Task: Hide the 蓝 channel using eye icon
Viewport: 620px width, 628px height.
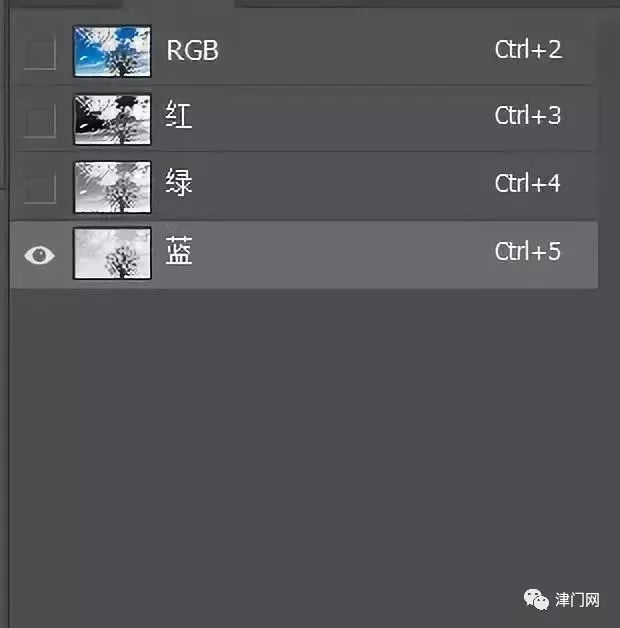Action: pyautogui.click(x=39, y=255)
